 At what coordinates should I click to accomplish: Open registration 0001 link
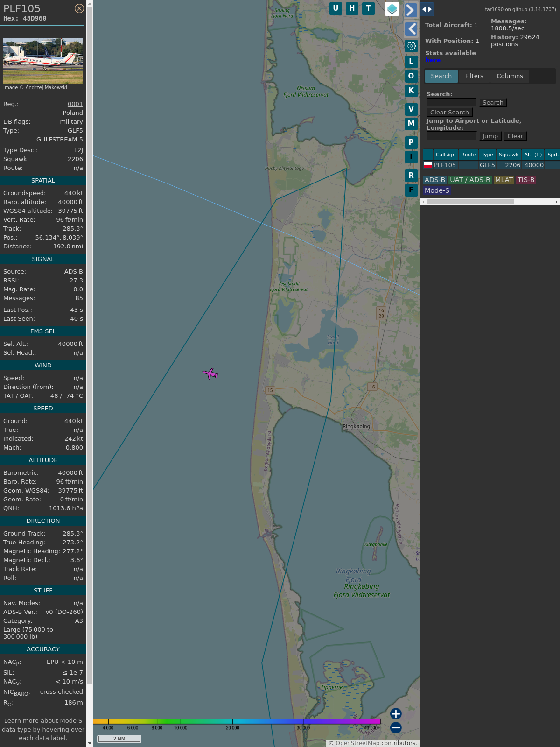[75, 104]
